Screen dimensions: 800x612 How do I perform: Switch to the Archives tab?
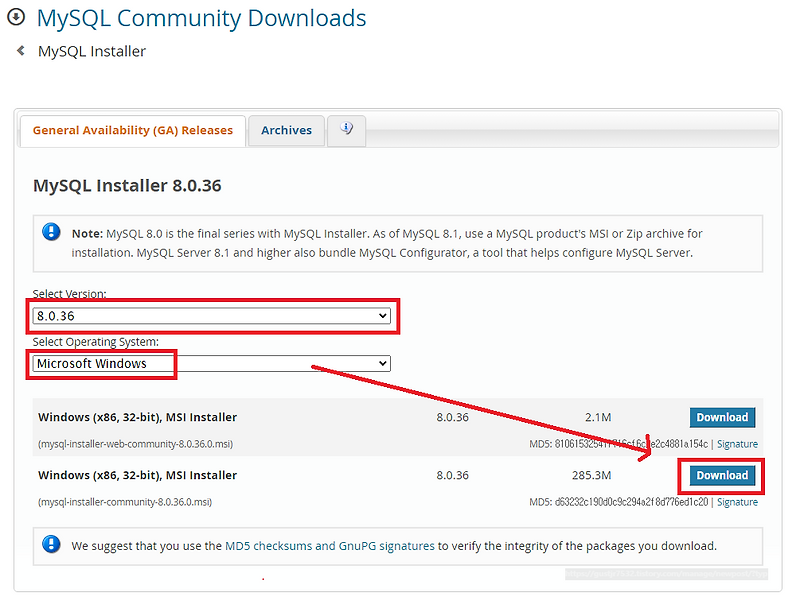pos(287,130)
